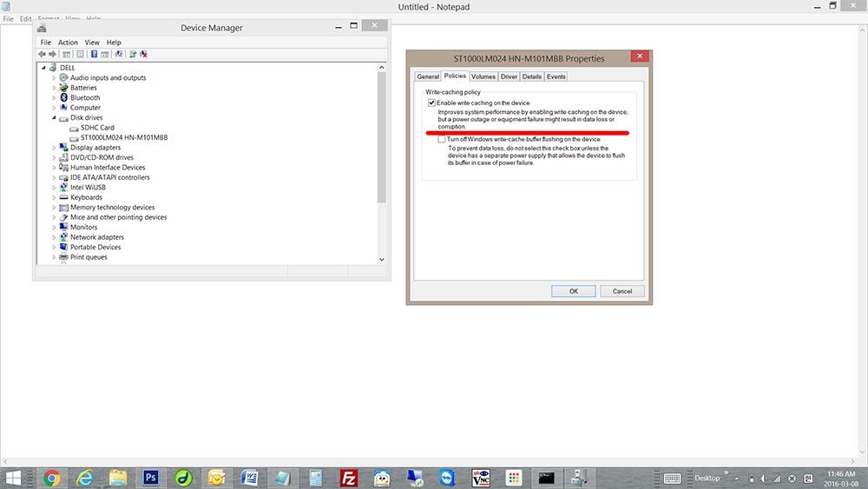Click Desktop toolbar label on the taskbar
Viewport: 868px width, 489px height.
pos(707,478)
